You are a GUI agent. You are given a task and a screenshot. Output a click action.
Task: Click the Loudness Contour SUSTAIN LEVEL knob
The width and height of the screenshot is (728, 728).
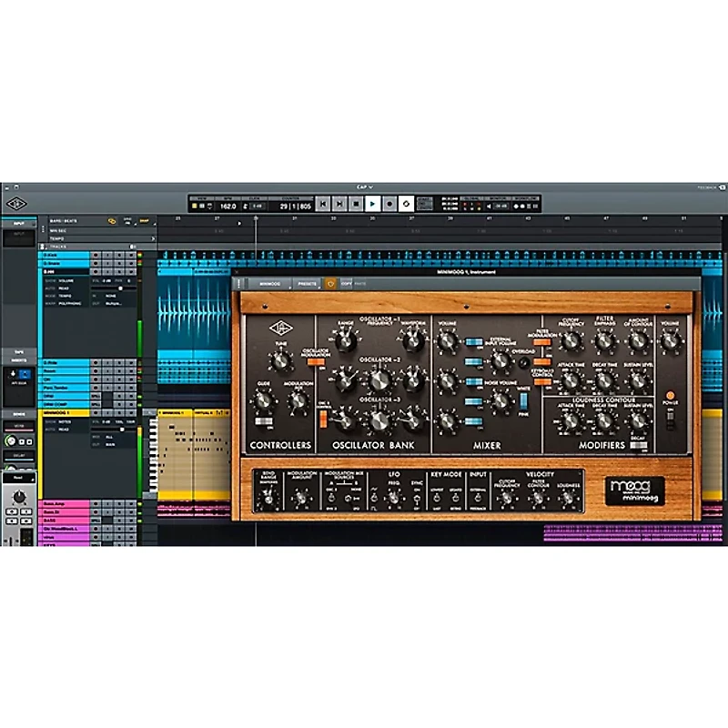tap(638, 421)
